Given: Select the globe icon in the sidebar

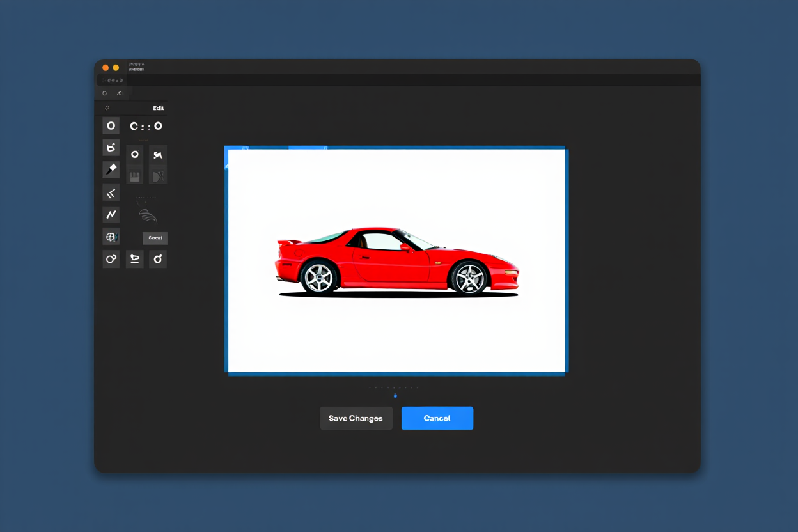Looking at the screenshot, I should point(111,237).
